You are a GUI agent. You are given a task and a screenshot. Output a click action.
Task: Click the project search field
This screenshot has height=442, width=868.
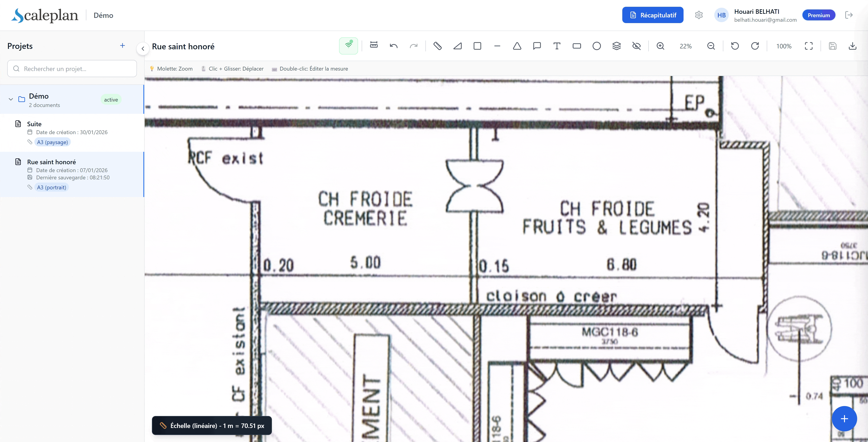pos(72,69)
